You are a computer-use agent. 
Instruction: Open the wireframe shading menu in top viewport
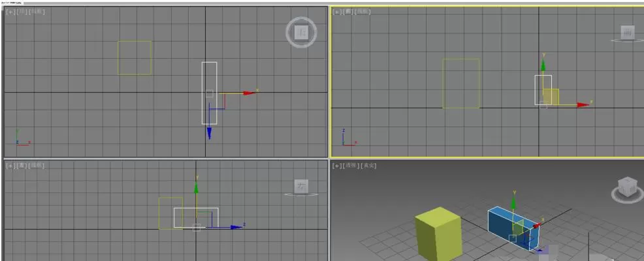pos(37,12)
